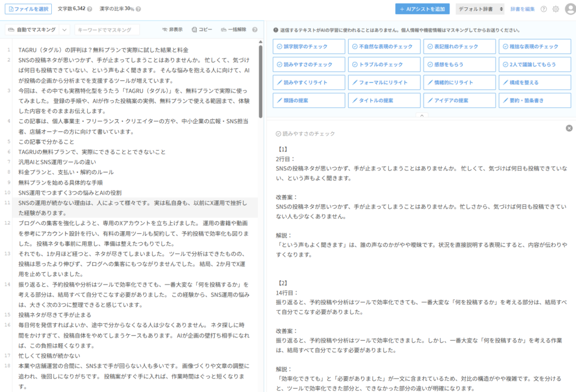576x392 pixels.
Task: Run 稚拙な表現のチェック
Action: pos(535,46)
